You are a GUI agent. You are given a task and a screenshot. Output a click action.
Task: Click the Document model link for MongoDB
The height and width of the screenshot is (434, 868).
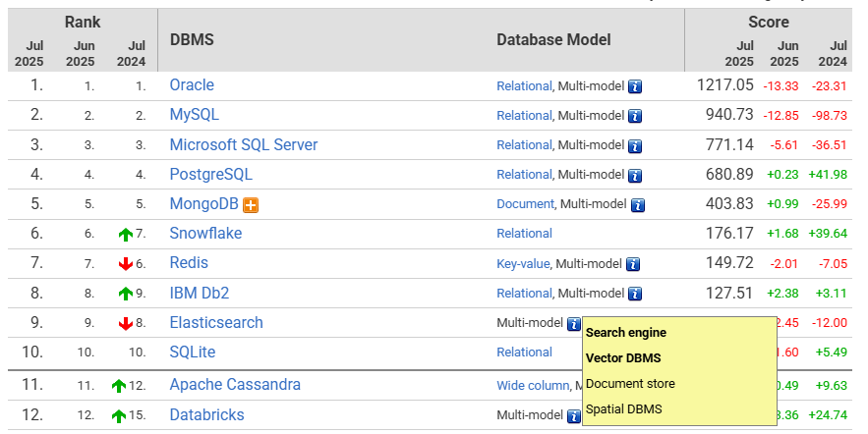point(525,204)
